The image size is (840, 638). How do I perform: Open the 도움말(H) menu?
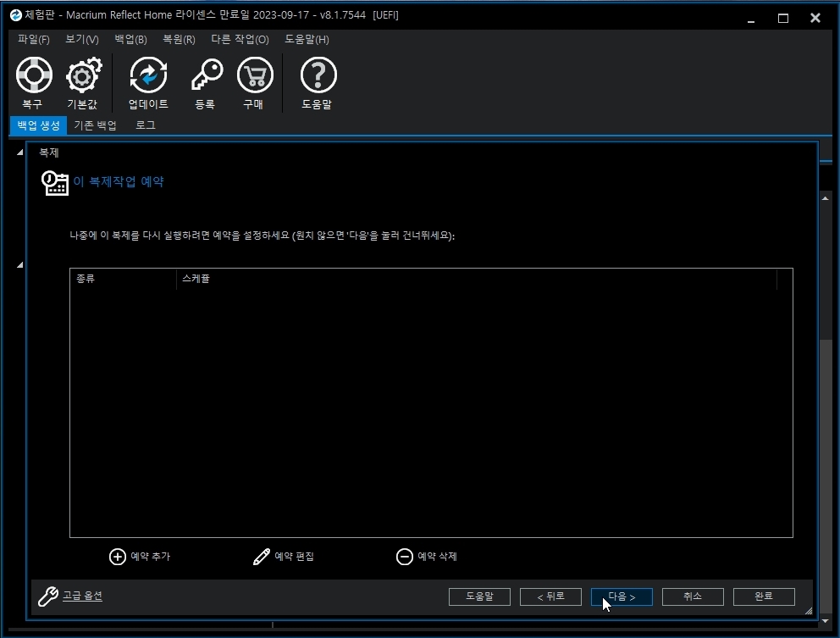point(307,40)
